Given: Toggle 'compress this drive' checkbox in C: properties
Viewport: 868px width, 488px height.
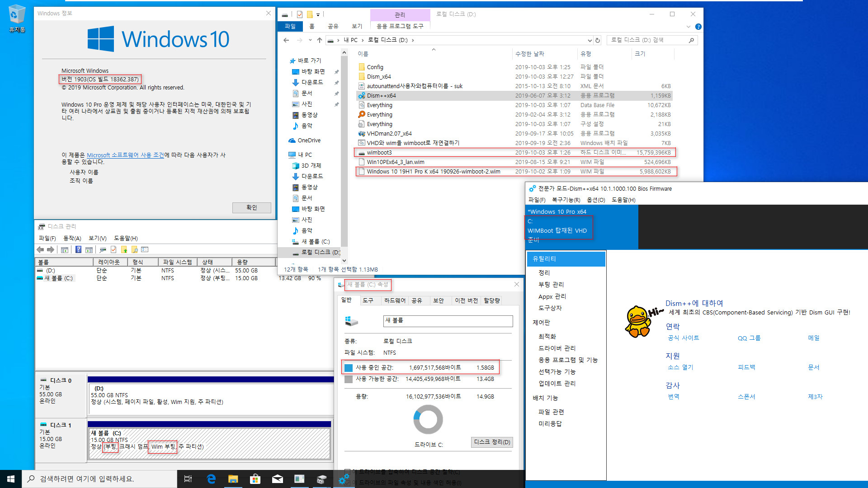Looking at the screenshot, I should click(347, 472).
